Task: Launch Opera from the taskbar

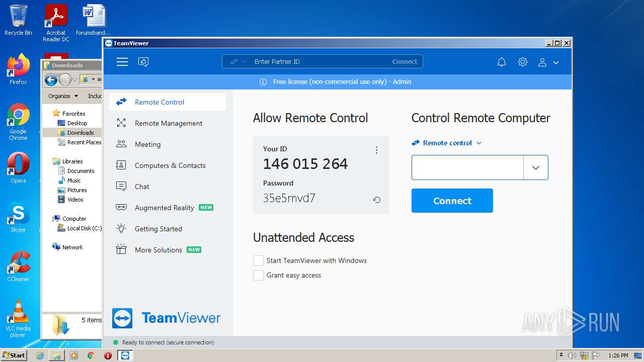Action: 108,355
